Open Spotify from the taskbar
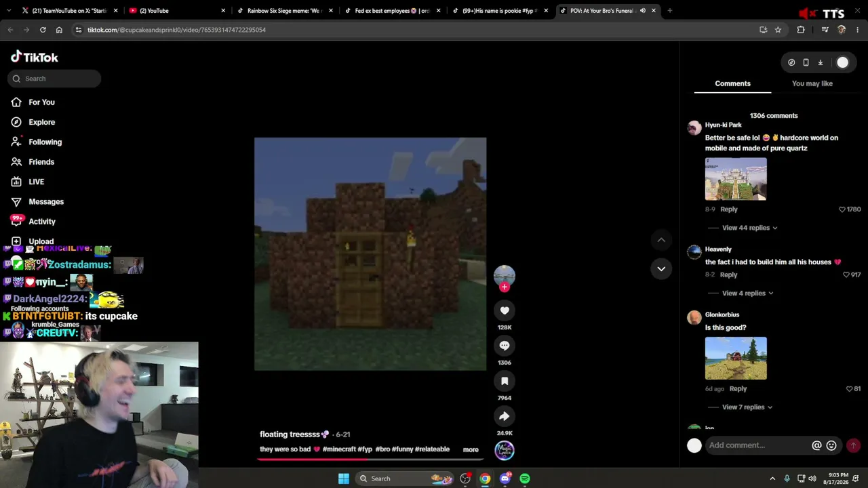 [525, 479]
